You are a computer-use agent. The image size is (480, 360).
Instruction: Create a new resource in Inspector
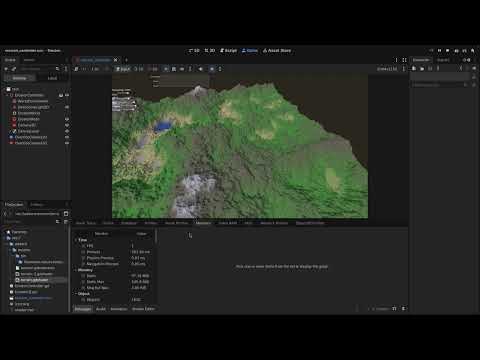pyautogui.click(x=414, y=68)
